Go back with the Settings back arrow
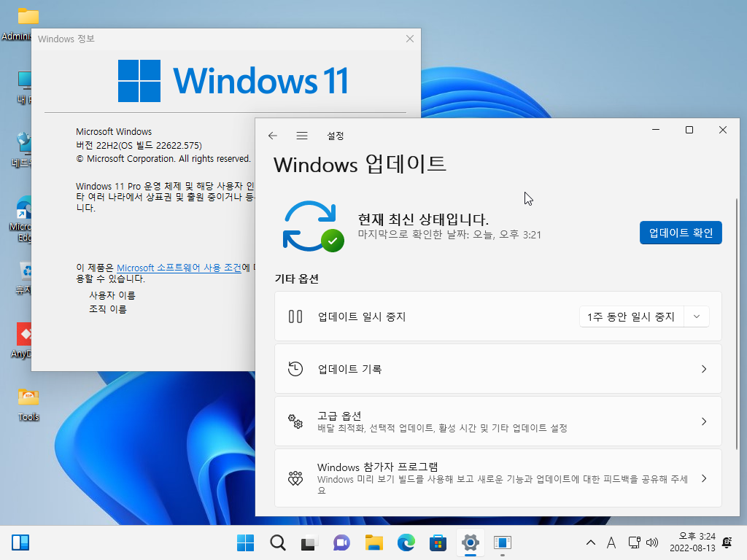747x560 pixels. pyautogui.click(x=273, y=136)
